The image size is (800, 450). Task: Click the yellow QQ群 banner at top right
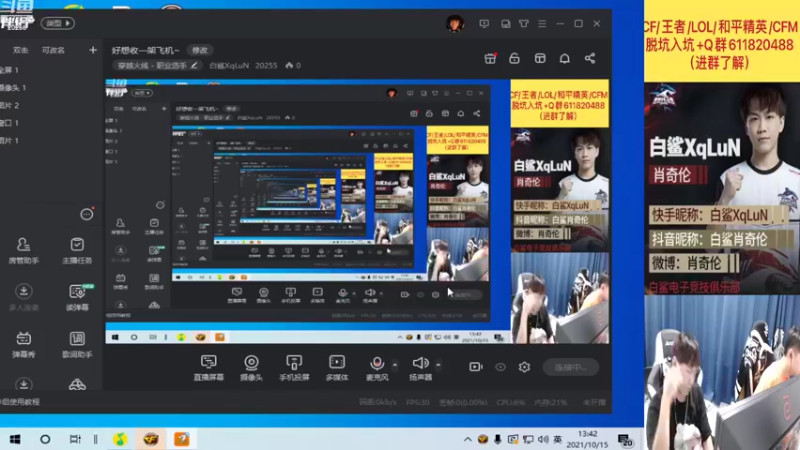(722, 41)
